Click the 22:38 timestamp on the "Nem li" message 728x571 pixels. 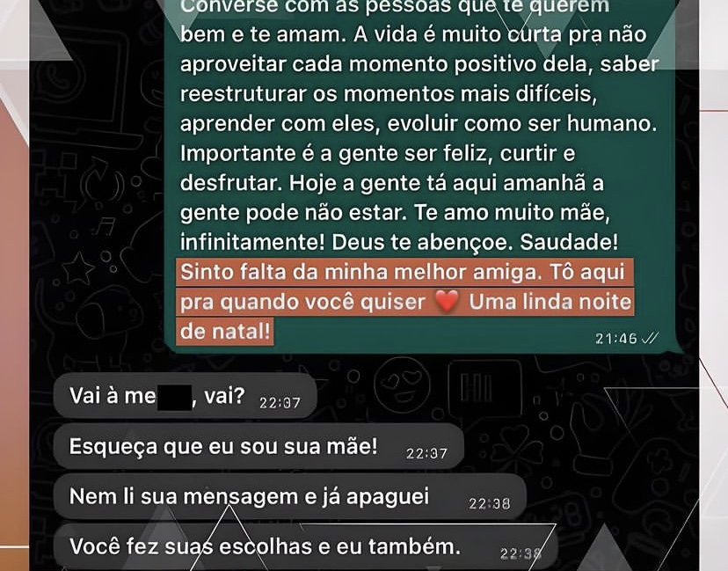tap(490, 503)
